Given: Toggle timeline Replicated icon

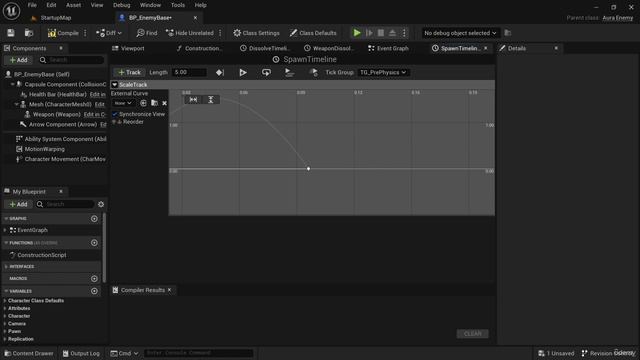Looking at the screenshot, I should [x=289, y=73].
